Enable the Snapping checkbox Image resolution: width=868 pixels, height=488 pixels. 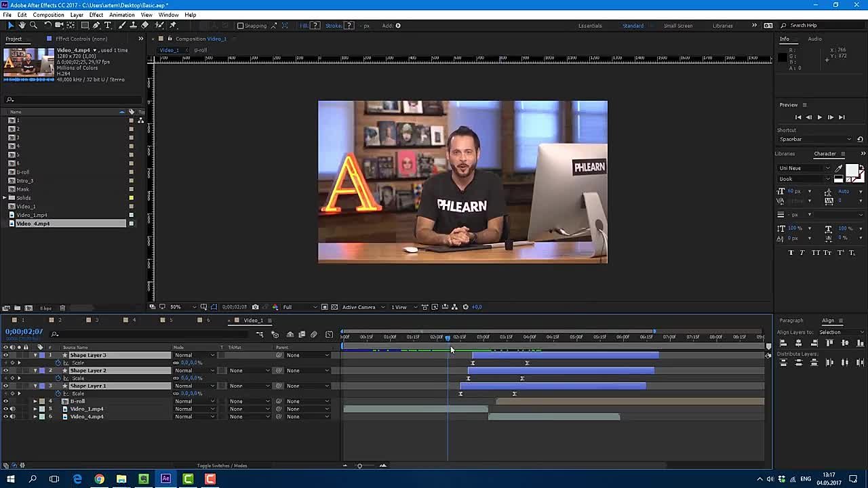point(241,26)
